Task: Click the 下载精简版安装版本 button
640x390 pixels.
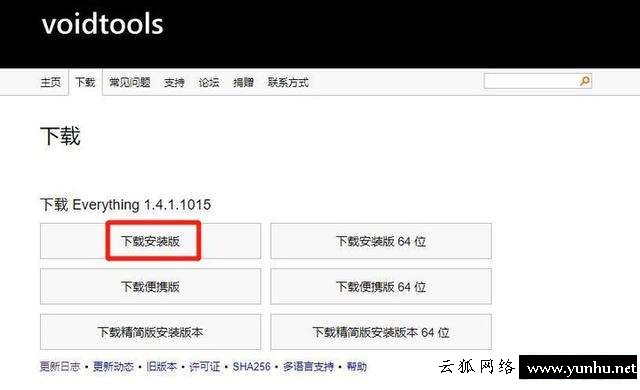Action: [150, 332]
